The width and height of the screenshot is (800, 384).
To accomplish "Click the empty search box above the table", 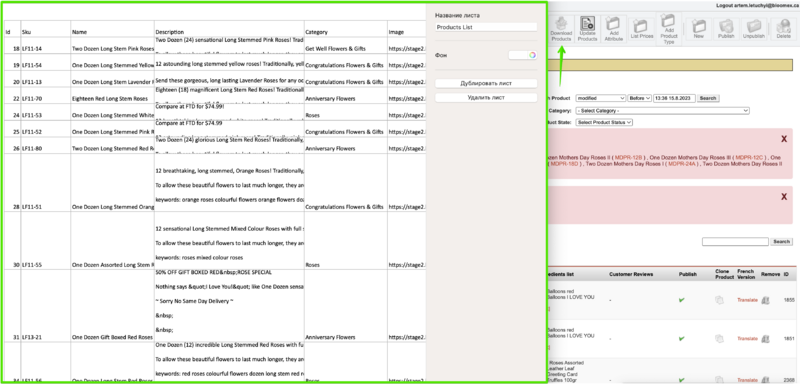I will 735,242.
